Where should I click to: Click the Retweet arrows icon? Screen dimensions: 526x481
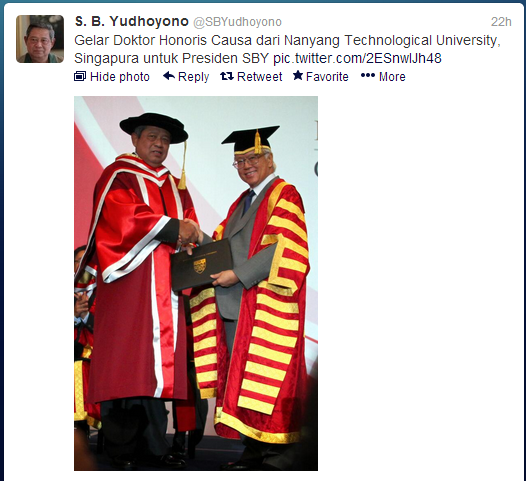click(x=227, y=76)
